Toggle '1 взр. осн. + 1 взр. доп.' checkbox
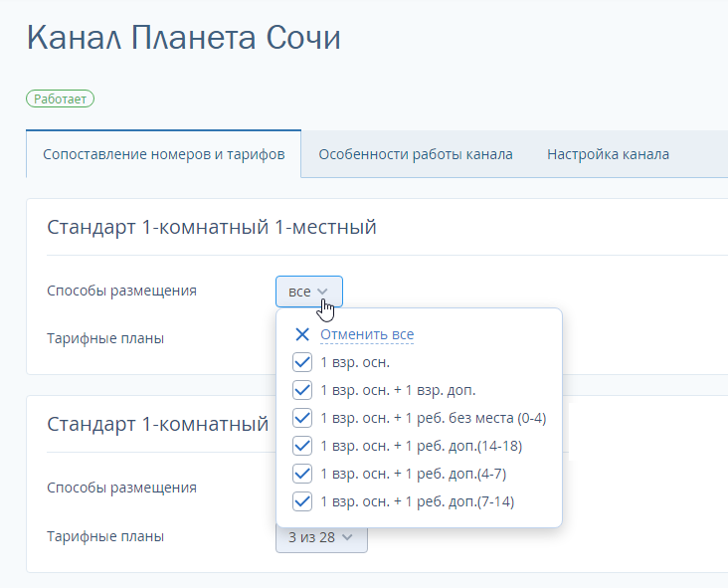 tap(302, 390)
